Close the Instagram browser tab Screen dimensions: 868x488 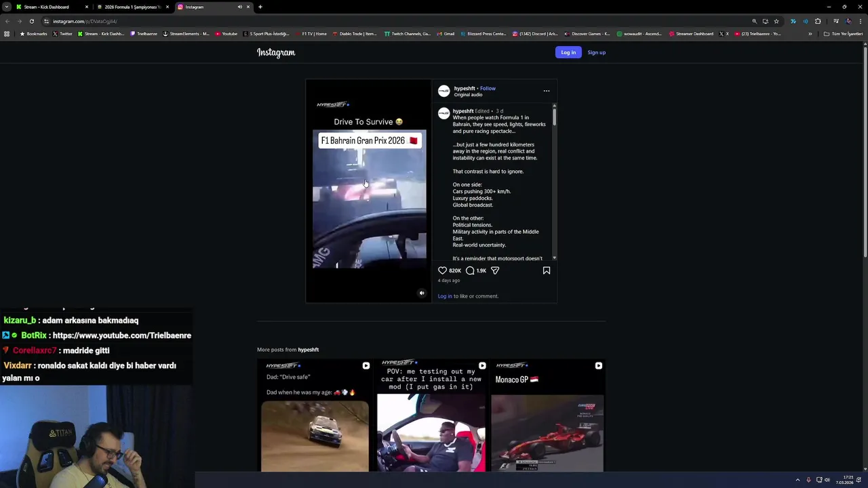tap(248, 7)
